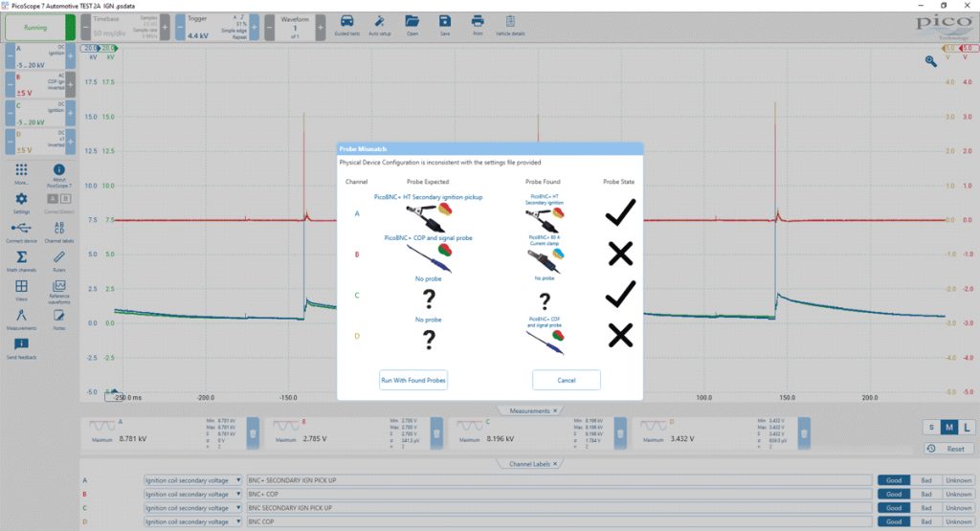Open channel A signal type dropdown
The width and height of the screenshot is (980, 531).
point(192,480)
